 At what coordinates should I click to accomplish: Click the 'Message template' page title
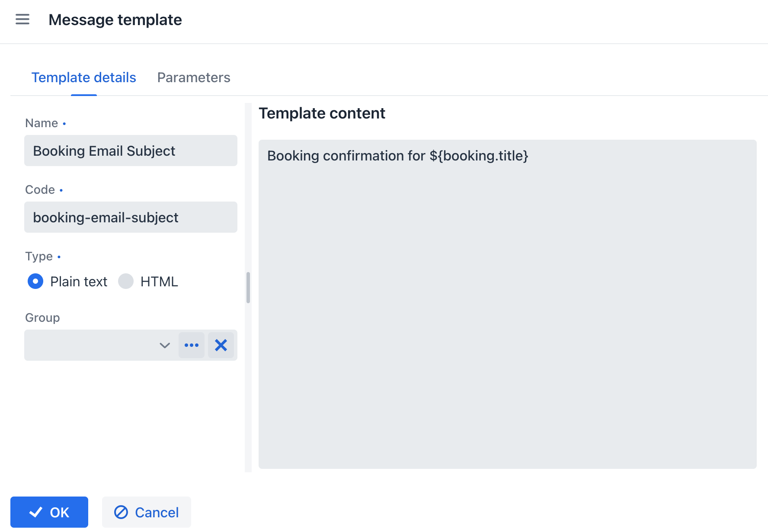pos(115,20)
